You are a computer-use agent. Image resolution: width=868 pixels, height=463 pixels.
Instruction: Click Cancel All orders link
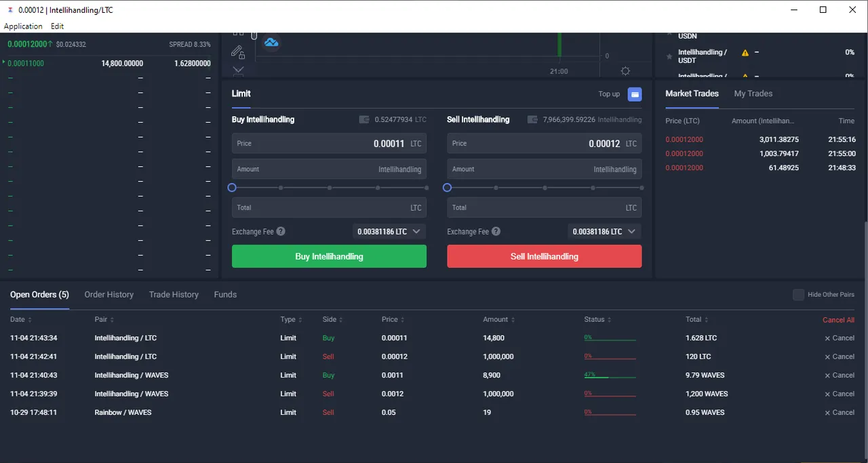click(x=838, y=320)
